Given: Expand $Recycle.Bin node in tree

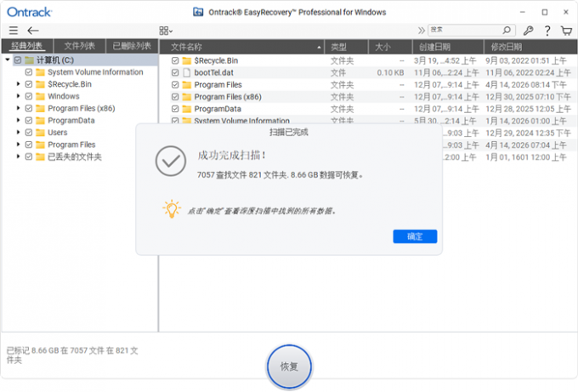Looking at the screenshot, I should point(18,84).
